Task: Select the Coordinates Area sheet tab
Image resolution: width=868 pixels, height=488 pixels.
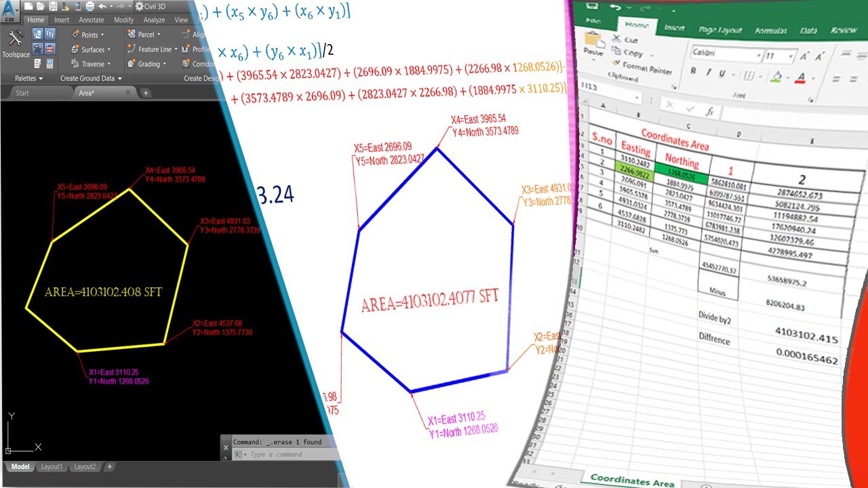Action: tap(633, 480)
